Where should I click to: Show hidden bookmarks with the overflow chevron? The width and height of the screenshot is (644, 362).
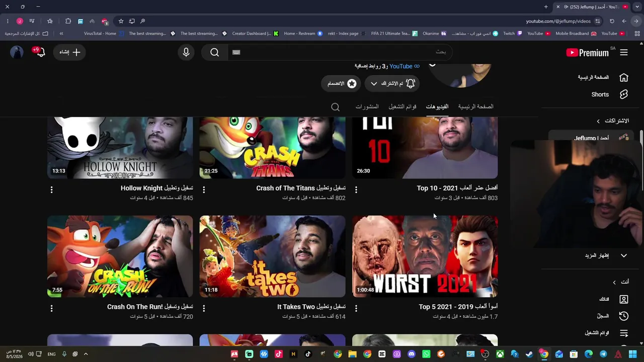pos(61,34)
